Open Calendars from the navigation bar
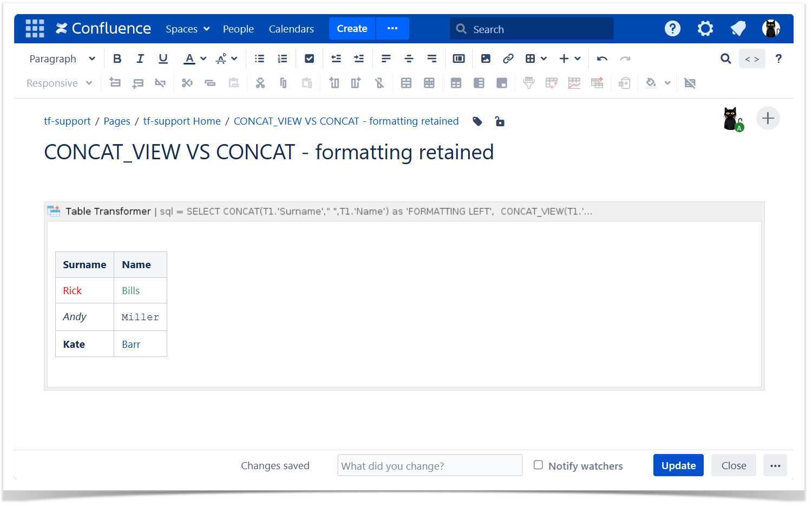 [x=291, y=29]
